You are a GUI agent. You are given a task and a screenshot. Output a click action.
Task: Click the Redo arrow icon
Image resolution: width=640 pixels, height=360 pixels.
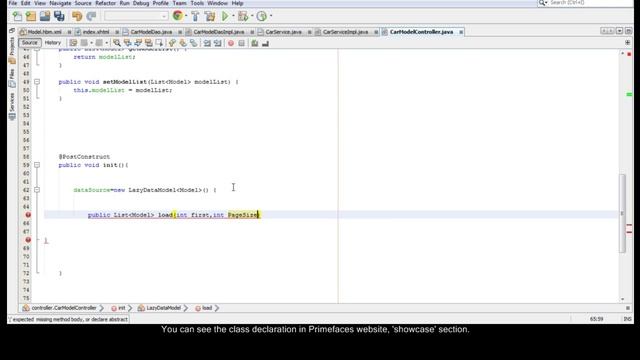click(91, 16)
